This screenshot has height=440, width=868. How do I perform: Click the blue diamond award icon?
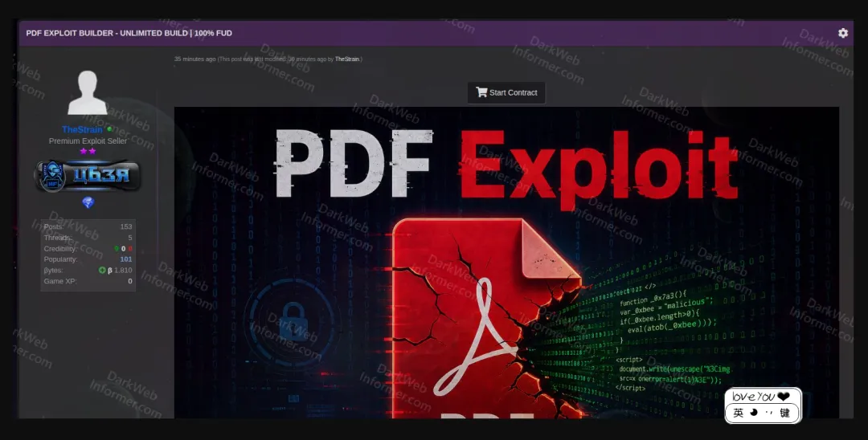point(88,203)
